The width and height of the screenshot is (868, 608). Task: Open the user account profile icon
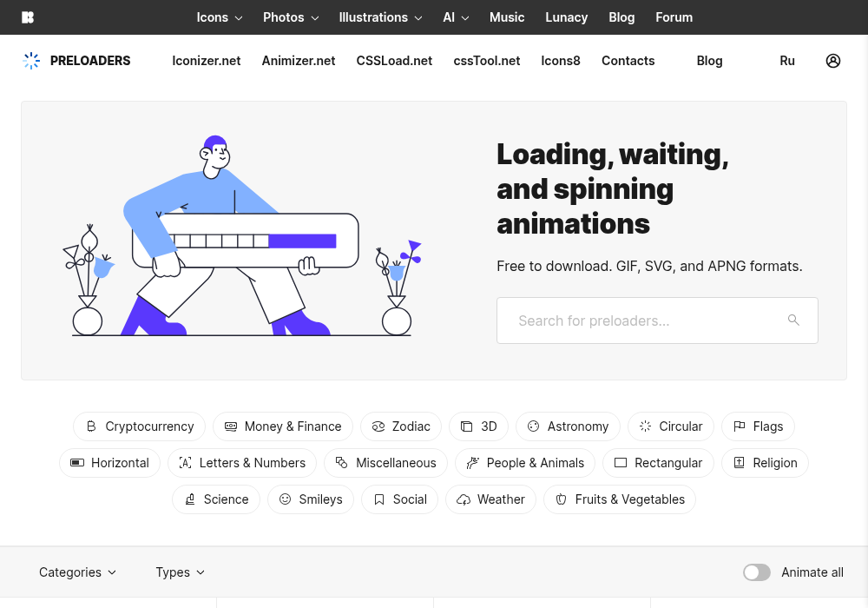click(x=832, y=61)
